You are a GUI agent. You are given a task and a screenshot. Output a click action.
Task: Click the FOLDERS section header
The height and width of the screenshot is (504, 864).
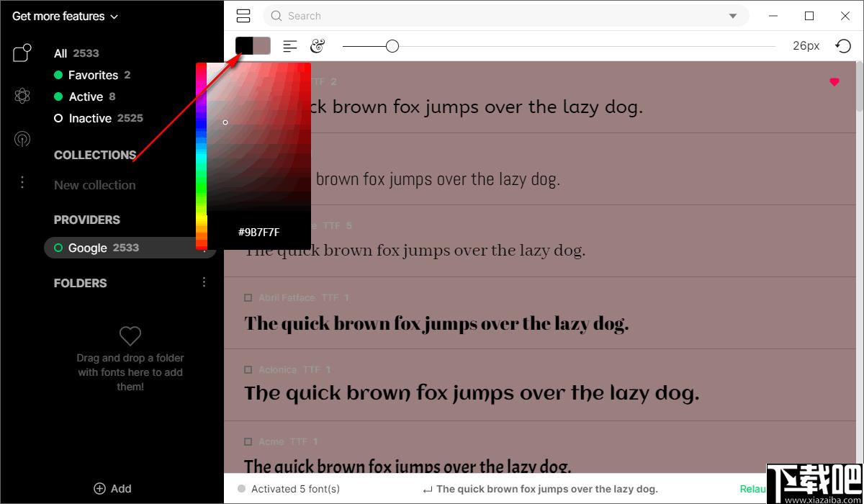[81, 283]
